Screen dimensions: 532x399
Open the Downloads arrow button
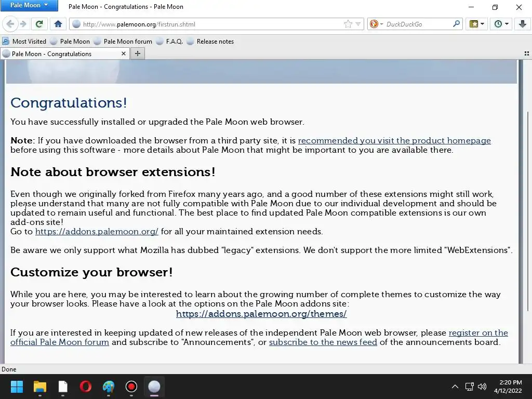pos(523,24)
